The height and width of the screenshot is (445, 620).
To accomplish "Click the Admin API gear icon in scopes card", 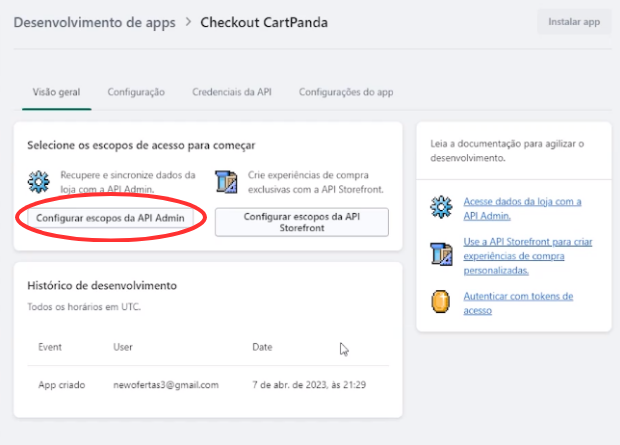I will pyautogui.click(x=38, y=182).
